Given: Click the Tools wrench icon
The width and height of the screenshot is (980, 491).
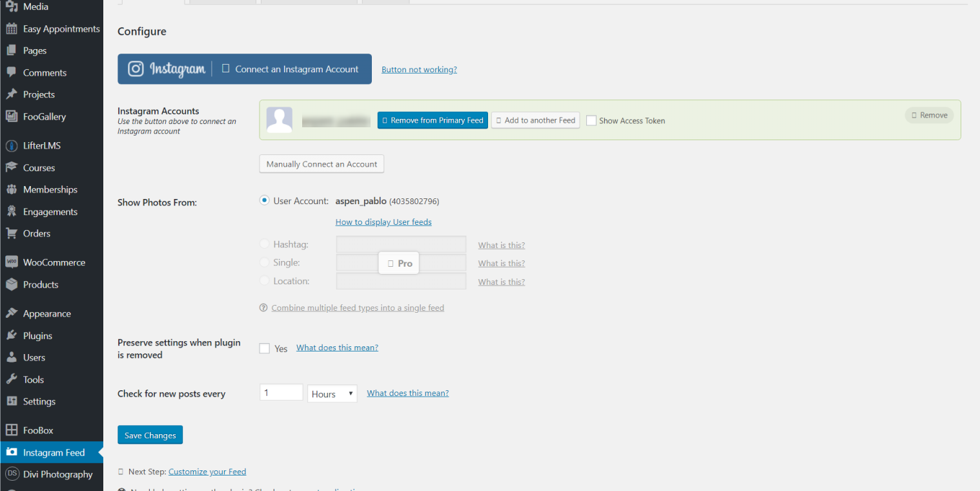Looking at the screenshot, I should tap(12, 379).
